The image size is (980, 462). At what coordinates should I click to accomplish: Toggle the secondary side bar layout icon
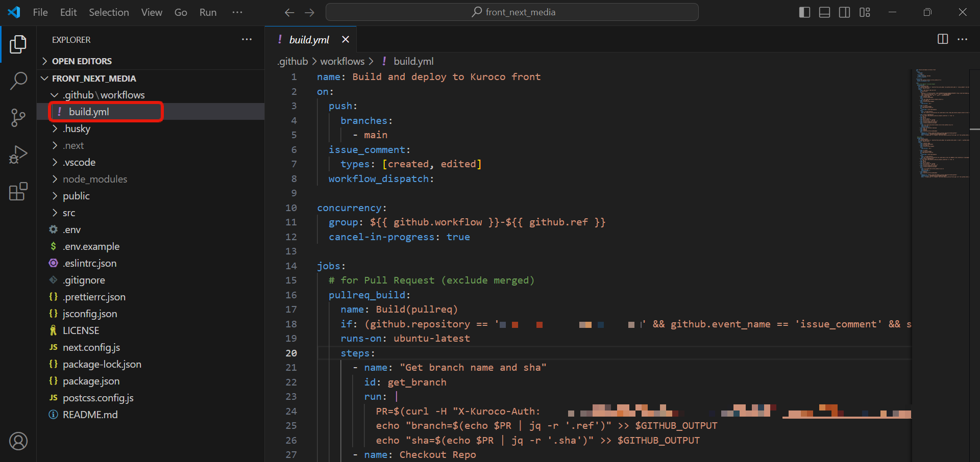click(x=845, y=12)
